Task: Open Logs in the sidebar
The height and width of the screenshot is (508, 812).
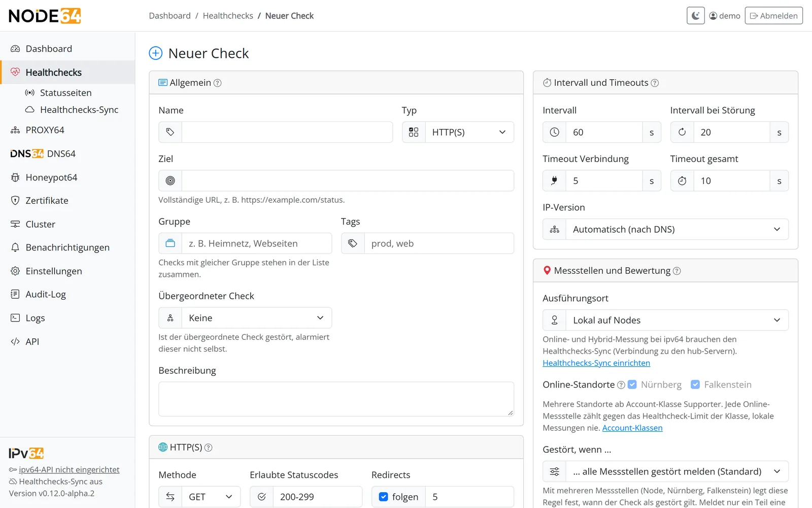Action: click(67, 318)
